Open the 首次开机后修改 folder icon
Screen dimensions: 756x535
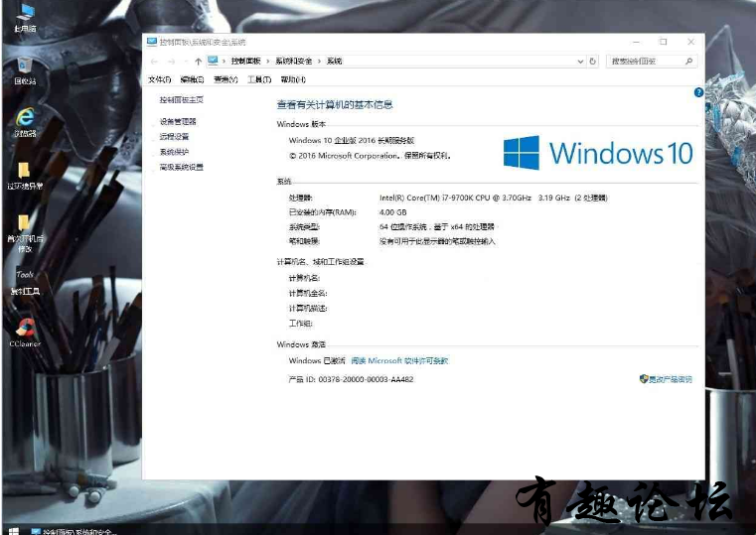[25, 233]
